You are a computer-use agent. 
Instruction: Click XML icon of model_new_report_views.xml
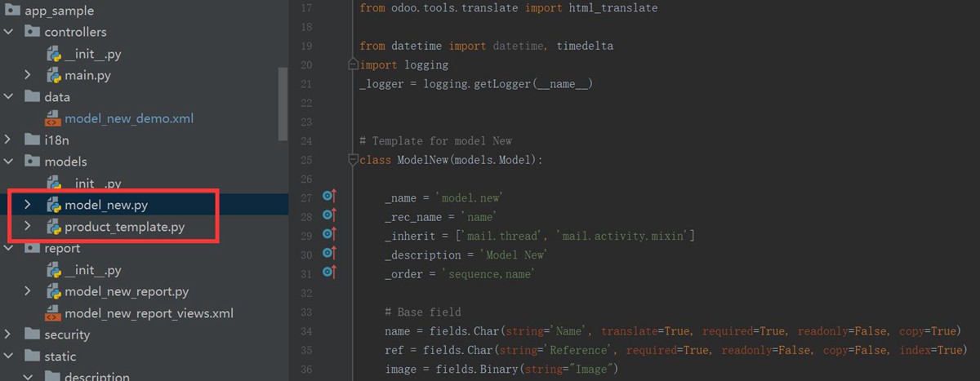54,313
